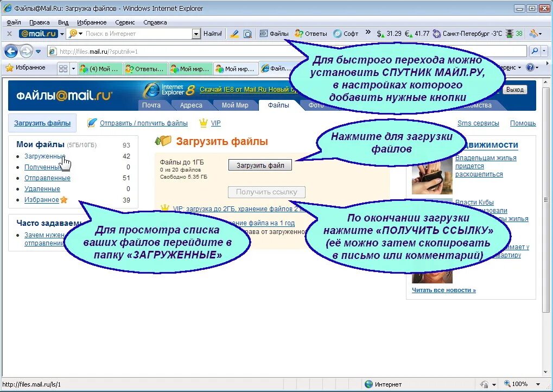Open the Sms сервисы link
Screen dimensions: 553x392
pos(478,123)
